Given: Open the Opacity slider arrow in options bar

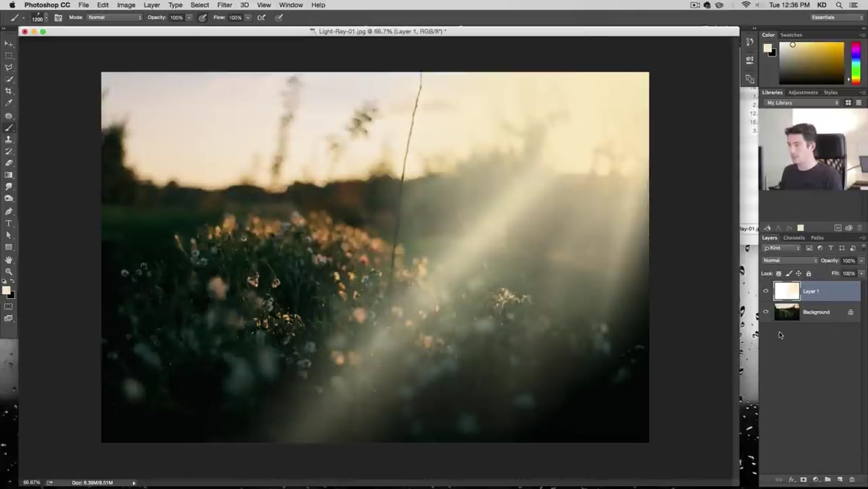Looking at the screenshot, I should click(190, 17).
